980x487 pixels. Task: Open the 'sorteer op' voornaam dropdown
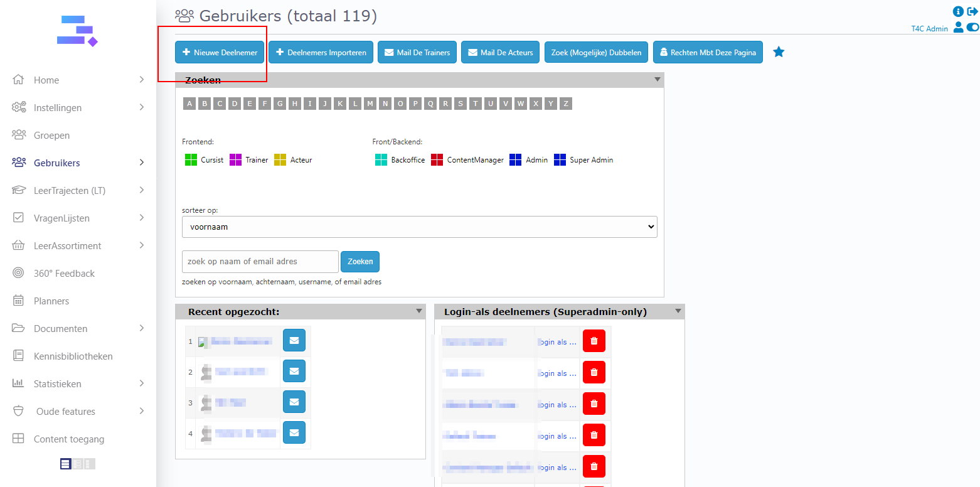[419, 227]
